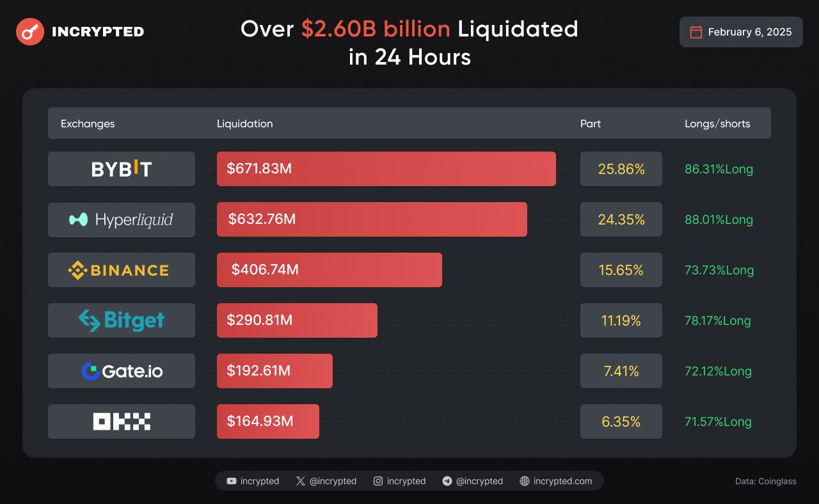Image resolution: width=819 pixels, height=504 pixels.
Task: Click the Longs/shorts column header
Action: 717,123
